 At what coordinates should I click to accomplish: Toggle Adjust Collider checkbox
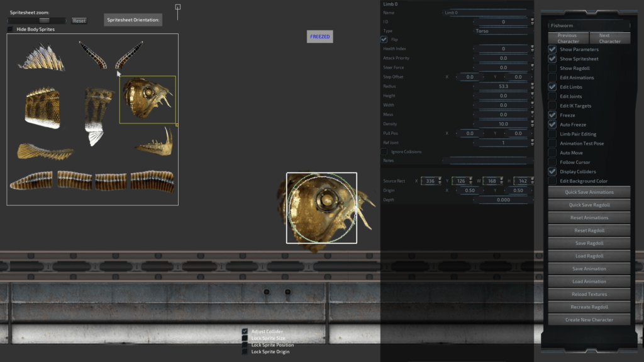pos(245,331)
